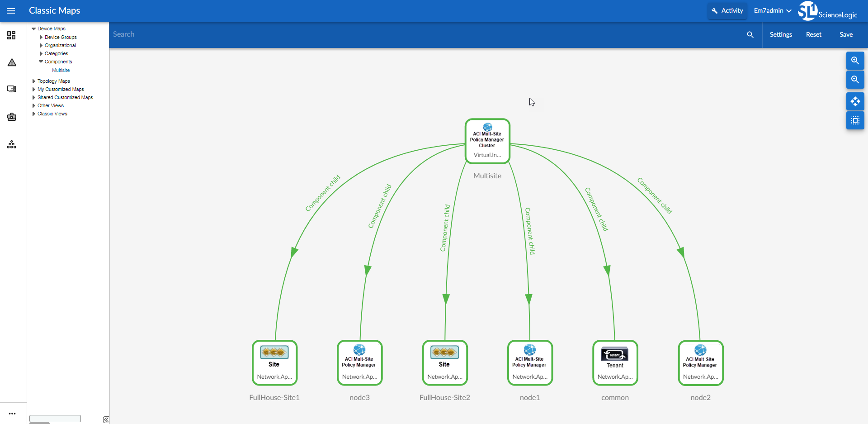Expand the Organizational tree item

point(41,45)
